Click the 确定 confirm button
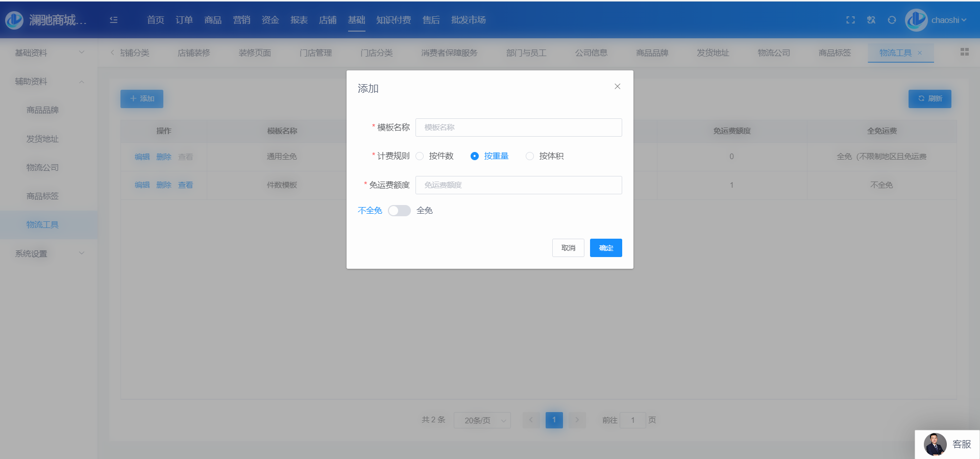Screen dimensions: 980x459 click(x=606, y=248)
